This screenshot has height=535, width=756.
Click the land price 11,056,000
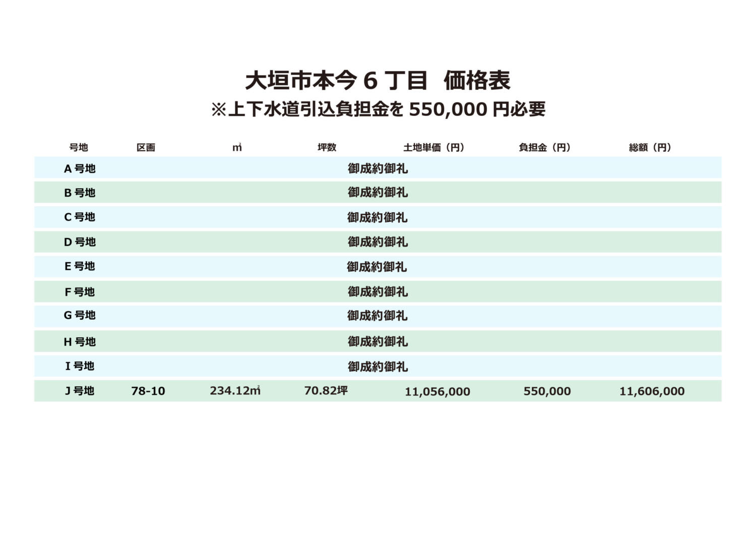pyautogui.click(x=437, y=391)
